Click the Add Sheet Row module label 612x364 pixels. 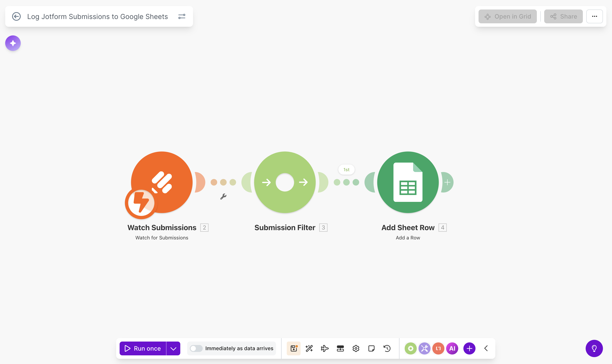[408, 227]
